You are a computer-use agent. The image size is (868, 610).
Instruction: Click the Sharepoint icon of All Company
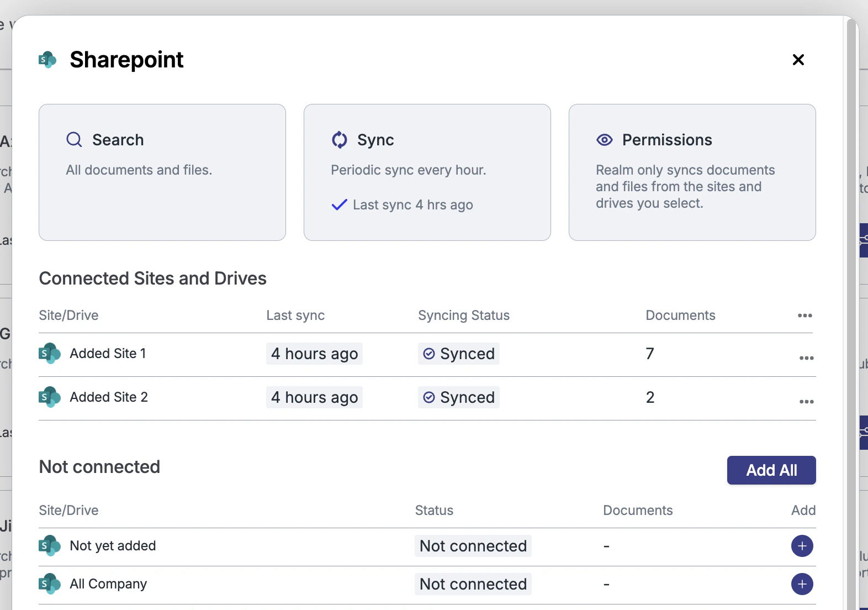click(x=50, y=584)
